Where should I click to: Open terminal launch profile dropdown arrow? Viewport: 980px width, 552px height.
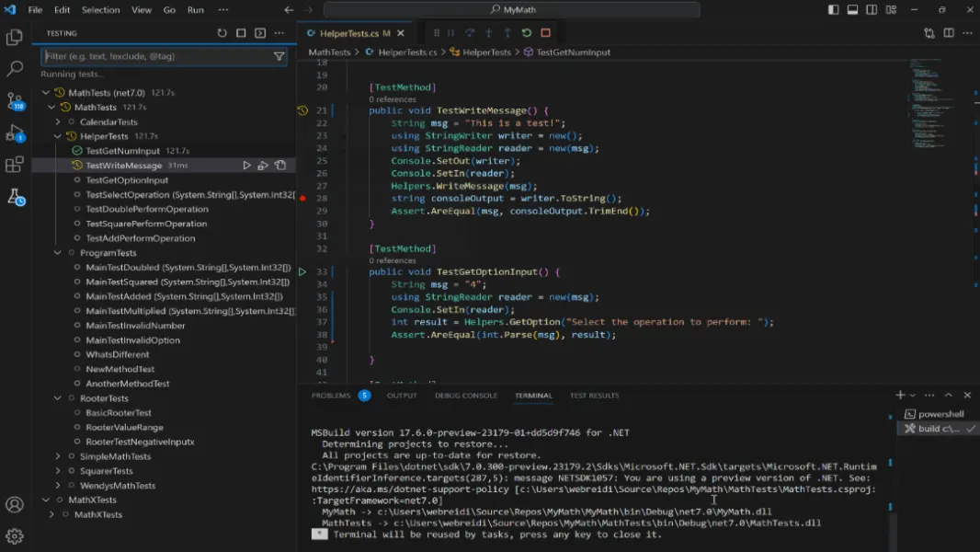[x=913, y=395]
